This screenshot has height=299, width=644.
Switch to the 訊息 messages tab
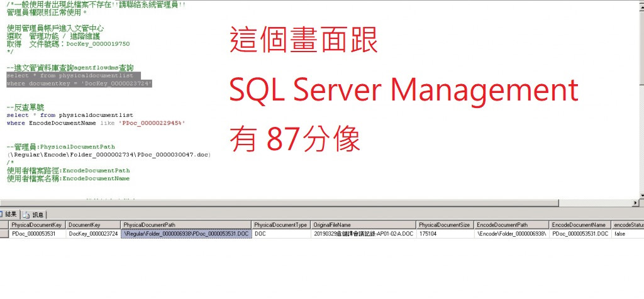[x=34, y=214]
